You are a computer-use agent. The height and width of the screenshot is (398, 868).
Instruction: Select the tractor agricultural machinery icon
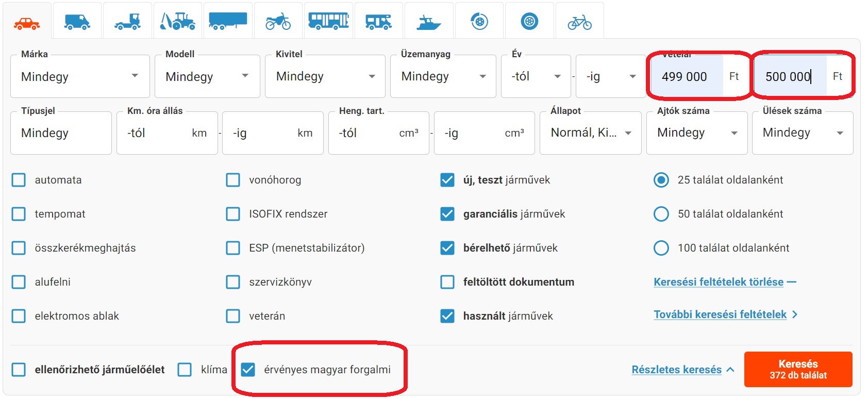177,22
